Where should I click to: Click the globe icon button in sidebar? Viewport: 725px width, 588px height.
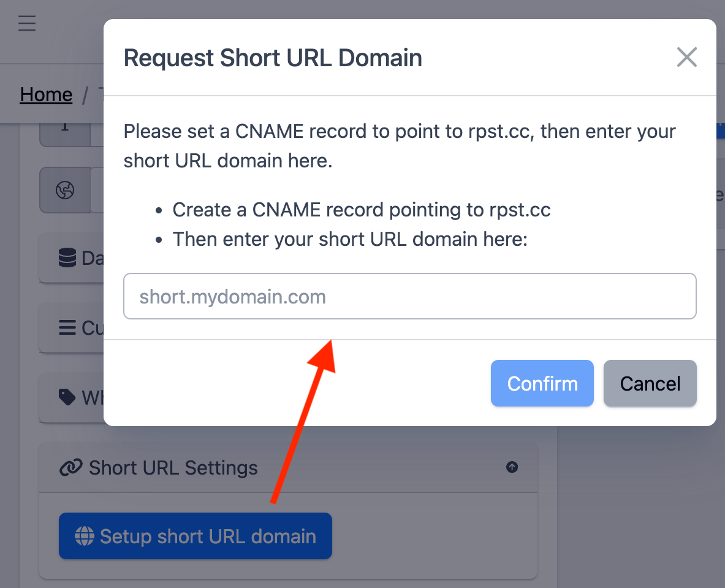pos(65,190)
